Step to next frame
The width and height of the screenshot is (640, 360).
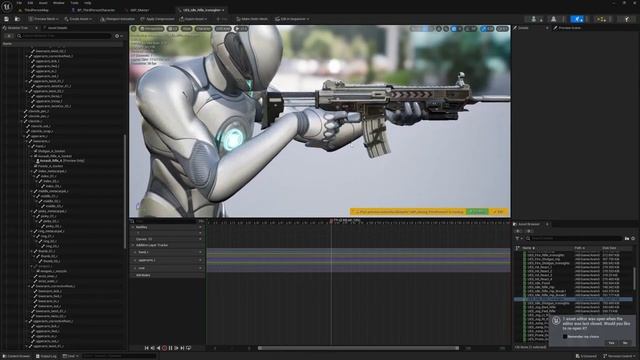[x=176, y=348]
